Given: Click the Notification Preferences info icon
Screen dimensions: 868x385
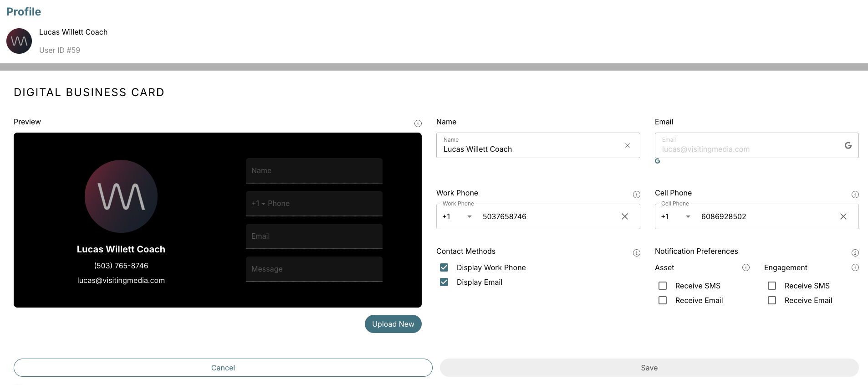Looking at the screenshot, I should [855, 253].
